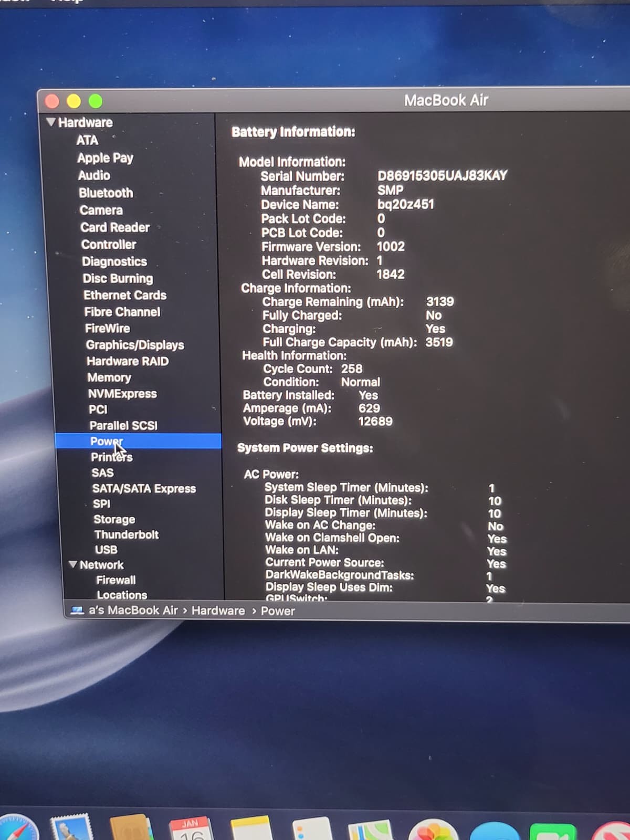This screenshot has width=630, height=840.
Task: Select Hardware RAID in the list
Action: click(128, 361)
